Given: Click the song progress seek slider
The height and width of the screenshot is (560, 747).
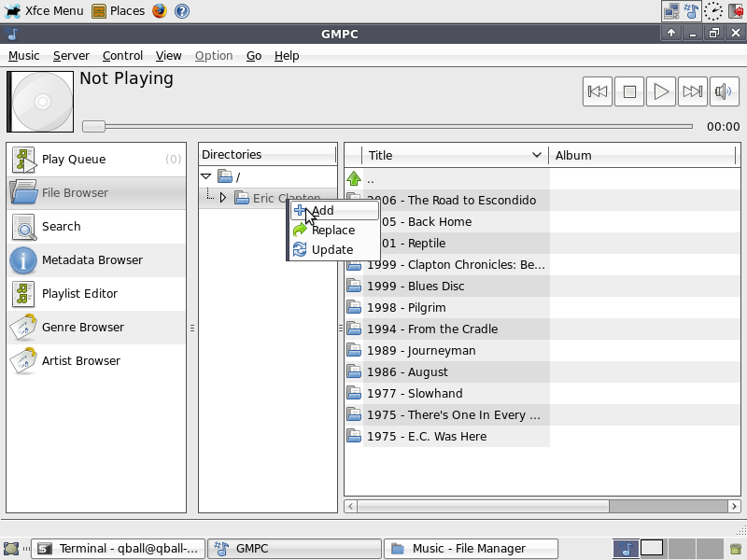Looking at the screenshot, I should coord(388,126).
